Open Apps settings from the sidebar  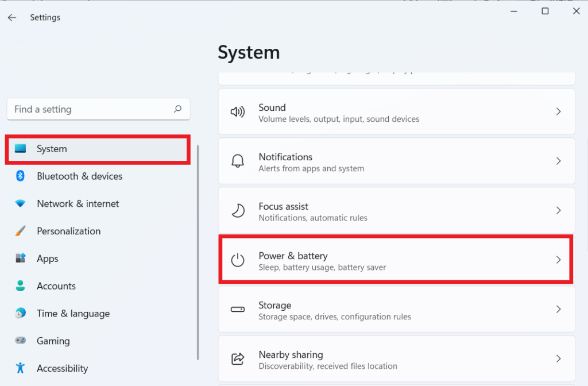[47, 258]
